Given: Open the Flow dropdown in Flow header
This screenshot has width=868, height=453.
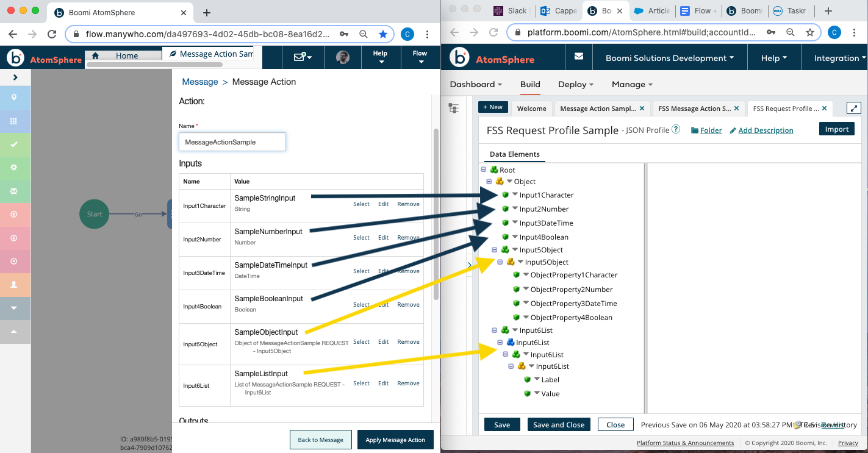Looking at the screenshot, I should pyautogui.click(x=420, y=57).
